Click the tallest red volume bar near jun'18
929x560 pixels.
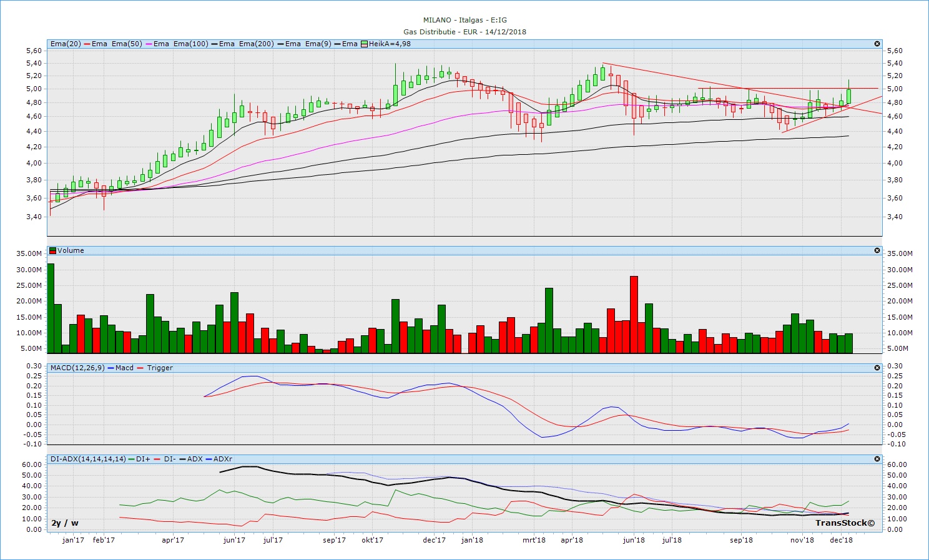click(634, 315)
